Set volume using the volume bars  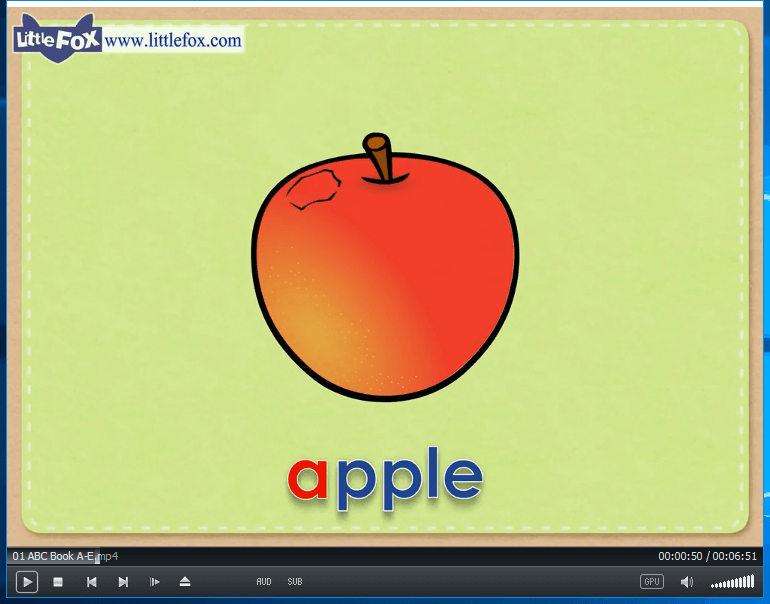click(732, 582)
